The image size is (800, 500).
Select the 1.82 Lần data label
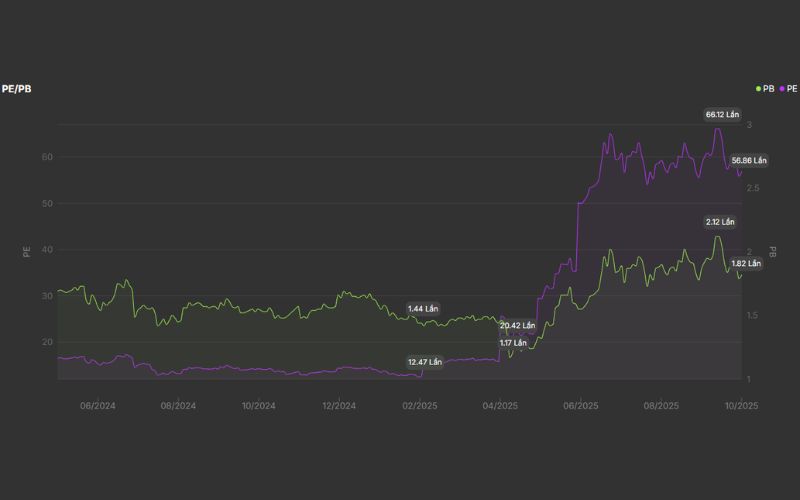746,264
